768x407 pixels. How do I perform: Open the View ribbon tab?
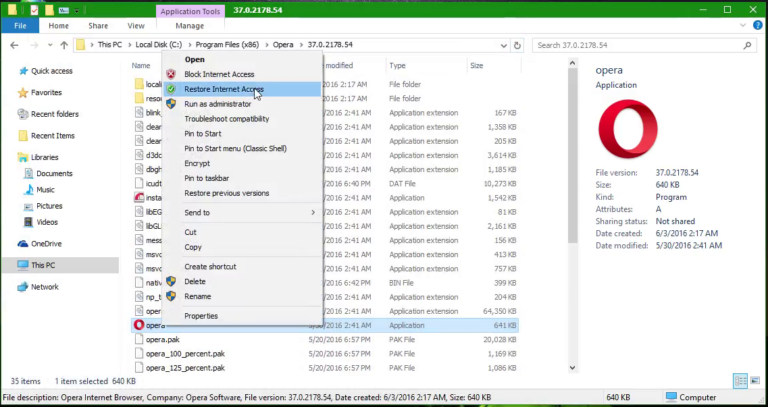coord(135,25)
